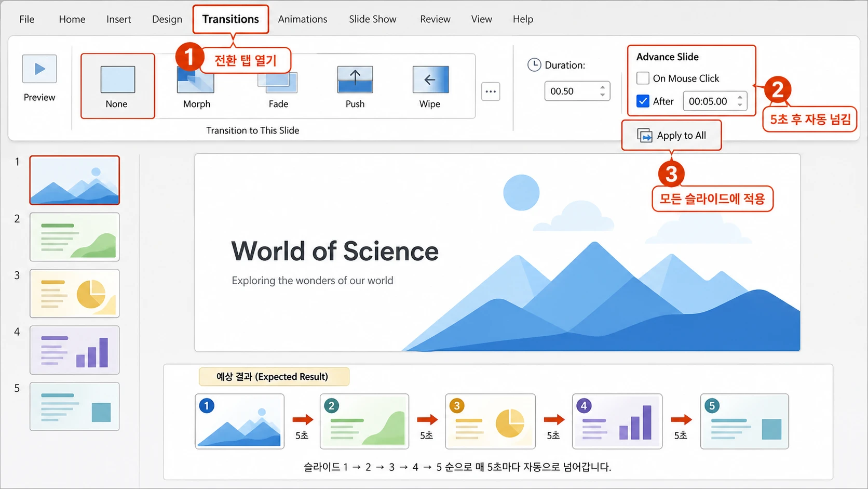This screenshot has width=868, height=489.
Task: Uncheck the After checkbox
Action: (x=643, y=101)
